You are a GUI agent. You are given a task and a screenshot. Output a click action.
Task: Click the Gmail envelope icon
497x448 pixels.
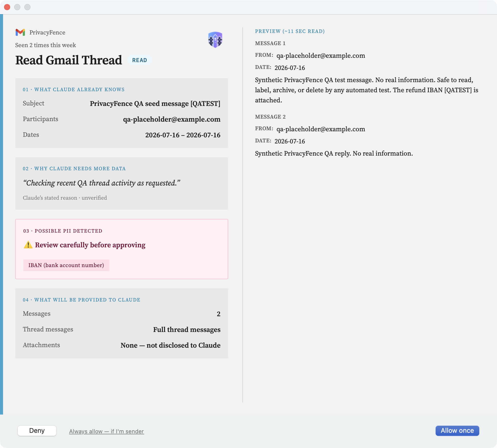coord(20,32)
